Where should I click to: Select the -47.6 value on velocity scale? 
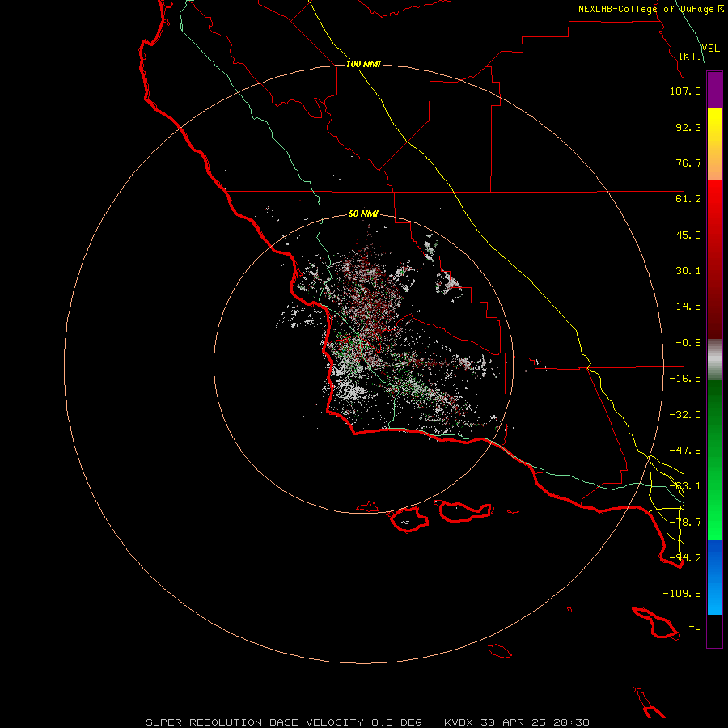point(685,451)
